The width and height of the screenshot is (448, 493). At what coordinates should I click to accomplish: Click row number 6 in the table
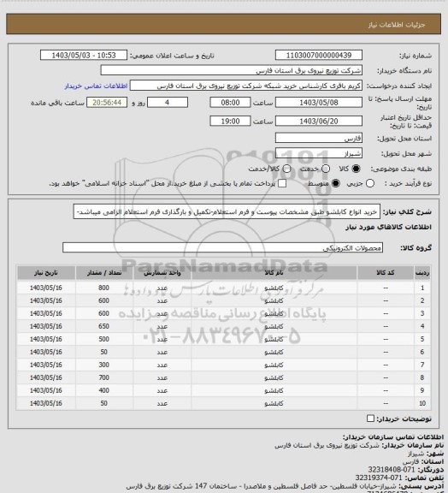(422, 352)
